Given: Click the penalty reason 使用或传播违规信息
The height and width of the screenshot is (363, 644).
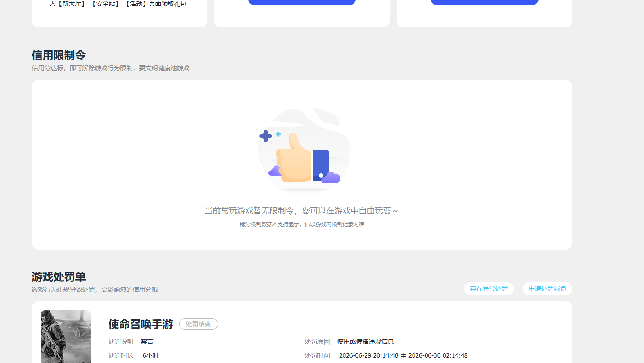Looking at the screenshot, I should click(366, 341).
